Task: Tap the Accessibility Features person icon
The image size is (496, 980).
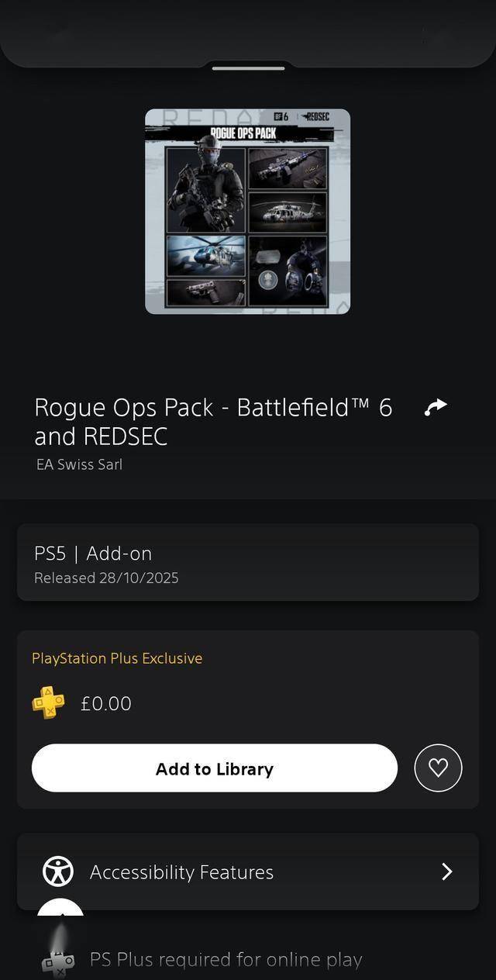Action: (x=58, y=871)
